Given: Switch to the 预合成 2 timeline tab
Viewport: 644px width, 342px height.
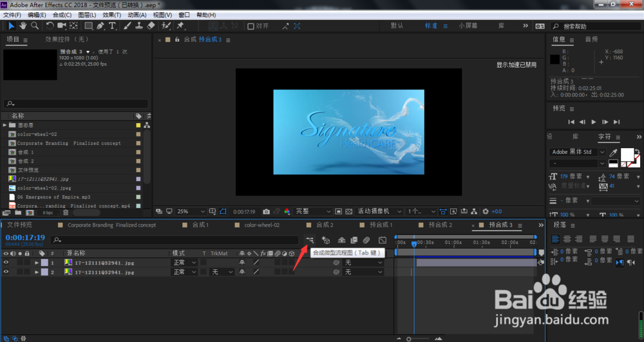Looking at the screenshot, I should coord(440,225).
